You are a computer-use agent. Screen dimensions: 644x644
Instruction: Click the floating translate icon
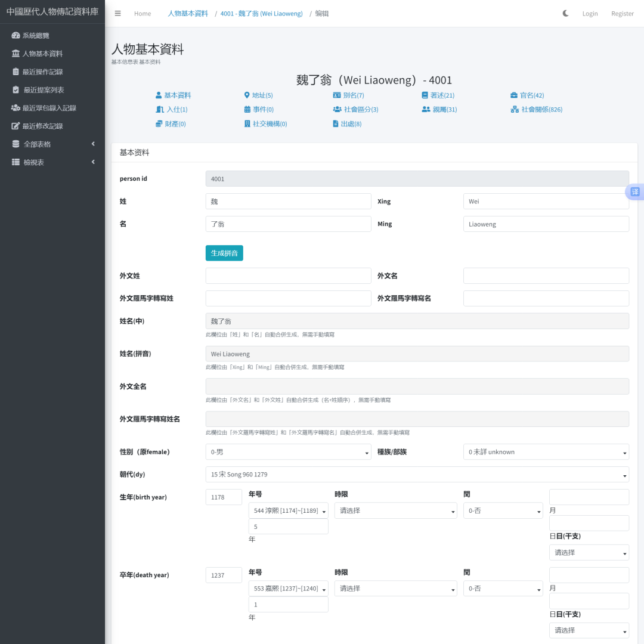tap(634, 191)
